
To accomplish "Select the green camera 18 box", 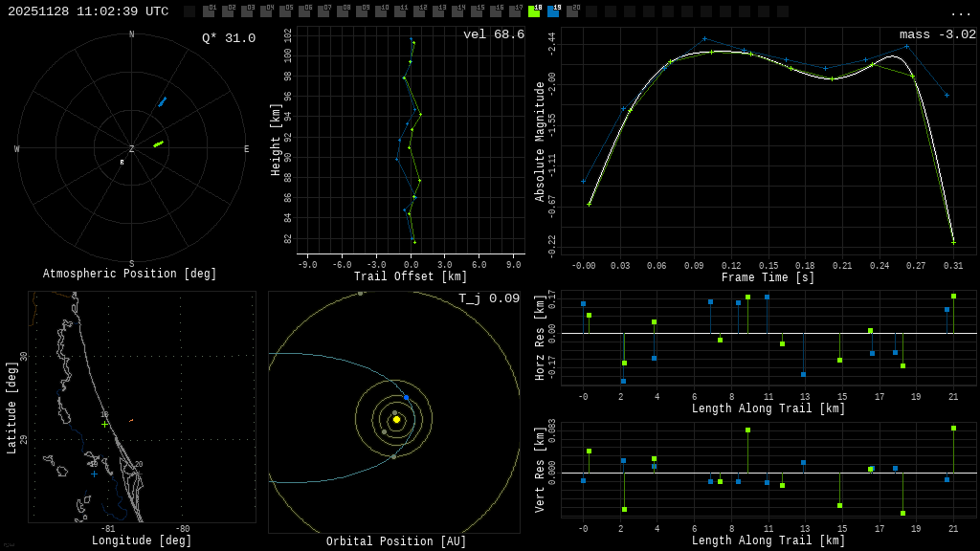I will coord(534,11).
